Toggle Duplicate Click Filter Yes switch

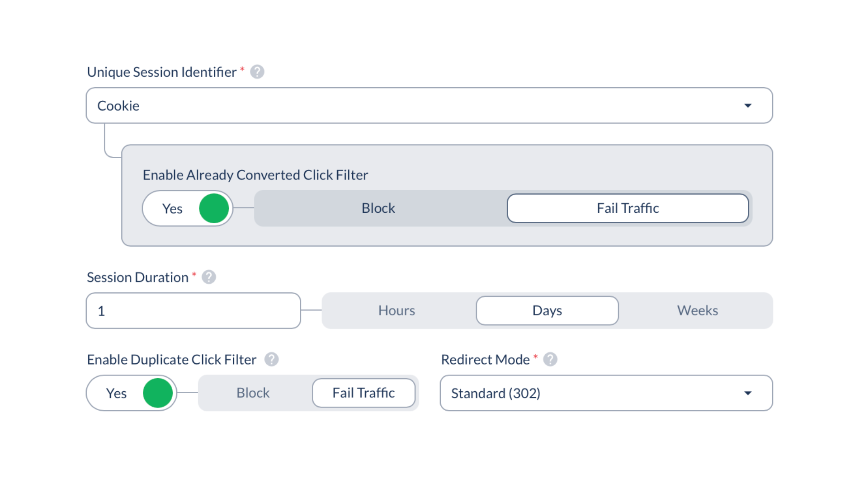tap(132, 393)
